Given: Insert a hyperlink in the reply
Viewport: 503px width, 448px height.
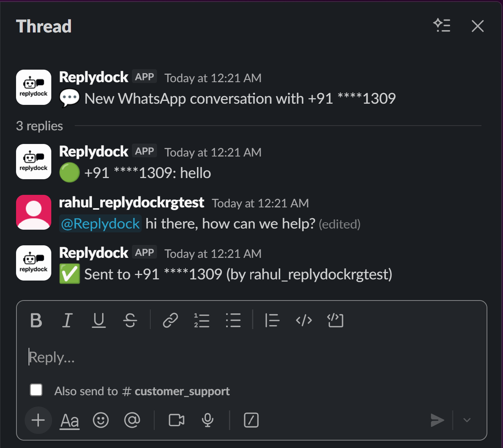Looking at the screenshot, I should tap(170, 320).
